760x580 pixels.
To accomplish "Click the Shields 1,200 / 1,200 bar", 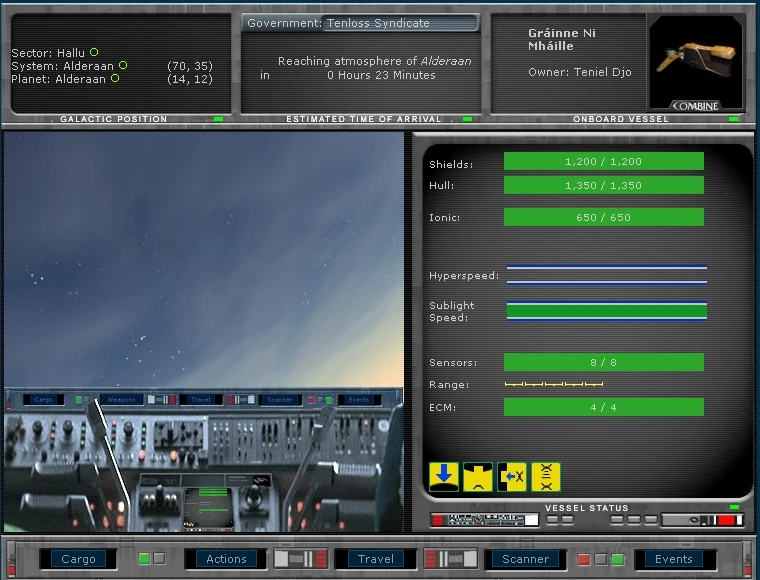I will pos(603,161).
